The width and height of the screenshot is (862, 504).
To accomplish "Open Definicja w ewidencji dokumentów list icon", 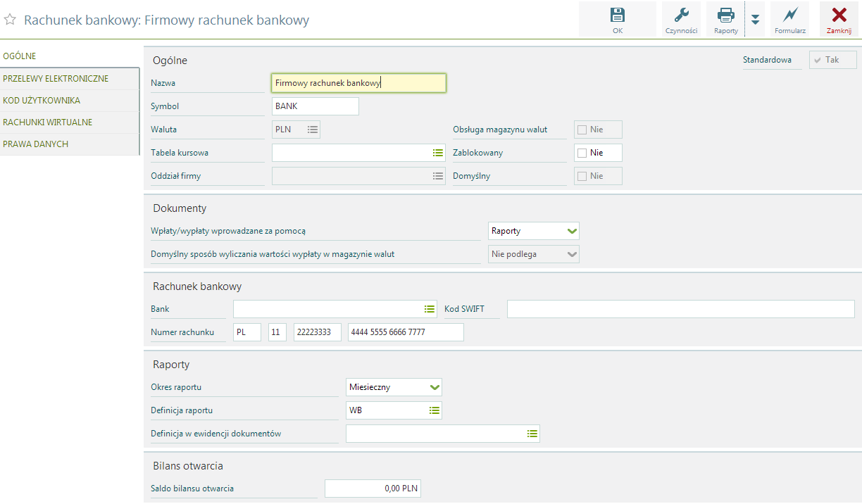I will point(532,434).
